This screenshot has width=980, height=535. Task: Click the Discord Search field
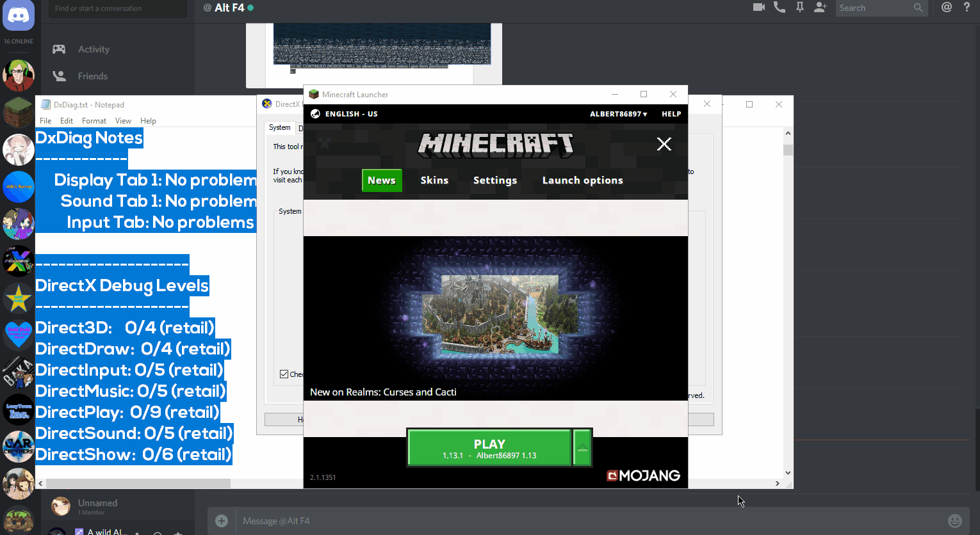[881, 8]
